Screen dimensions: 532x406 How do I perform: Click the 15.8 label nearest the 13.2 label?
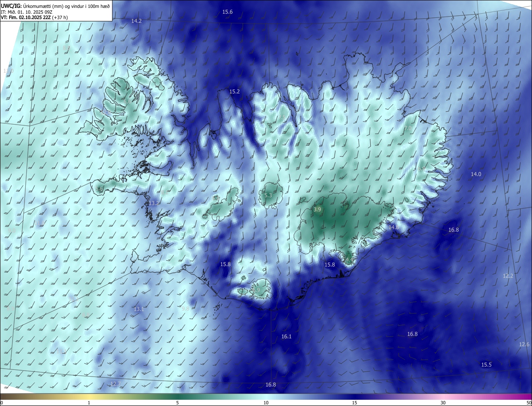click(x=225, y=264)
